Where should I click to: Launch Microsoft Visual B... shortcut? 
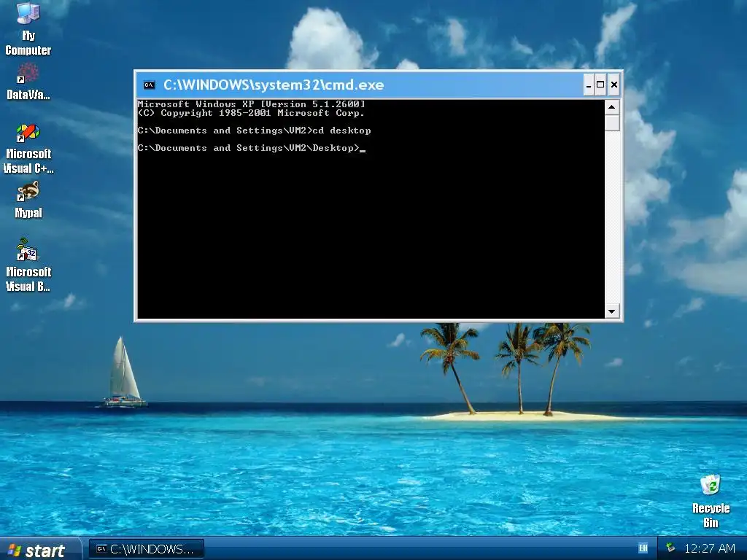point(28,265)
